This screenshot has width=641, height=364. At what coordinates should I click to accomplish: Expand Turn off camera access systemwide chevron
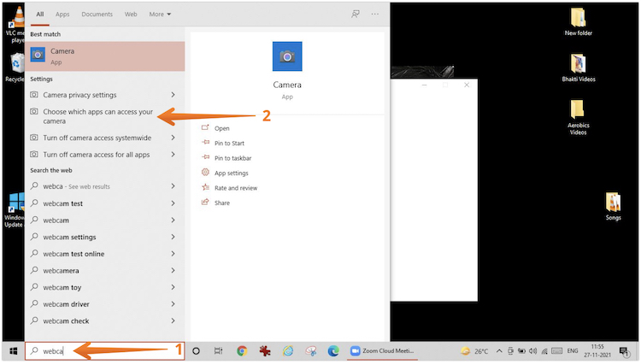click(173, 138)
